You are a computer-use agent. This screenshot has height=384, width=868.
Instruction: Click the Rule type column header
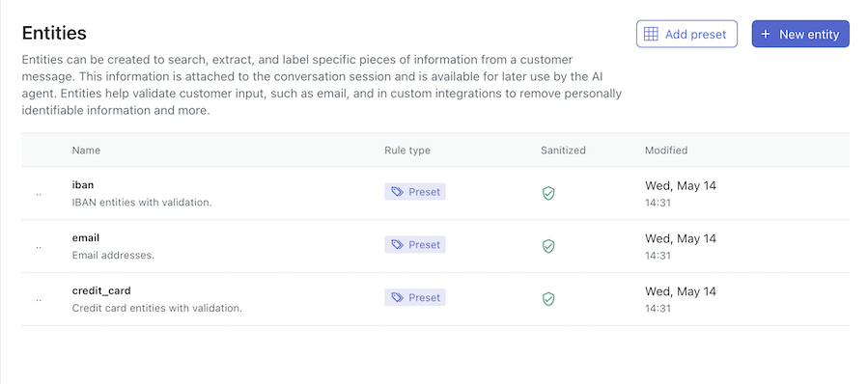(407, 150)
